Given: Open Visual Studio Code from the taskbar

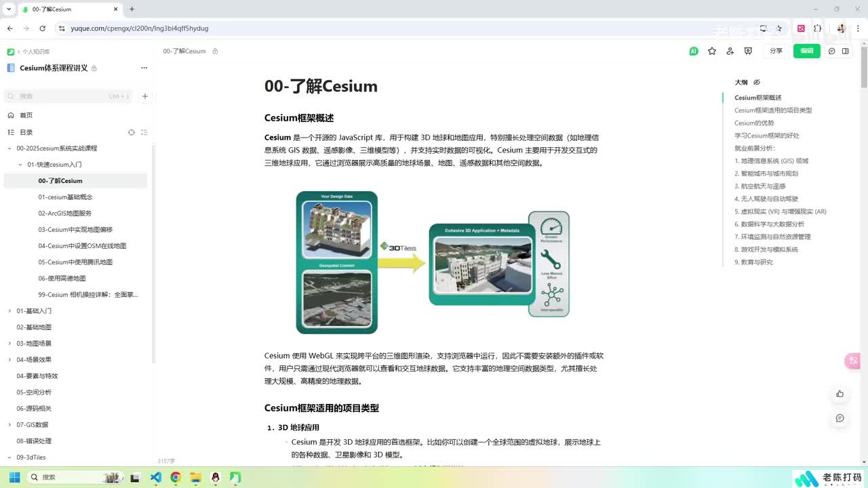Looking at the screenshot, I should [155, 477].
